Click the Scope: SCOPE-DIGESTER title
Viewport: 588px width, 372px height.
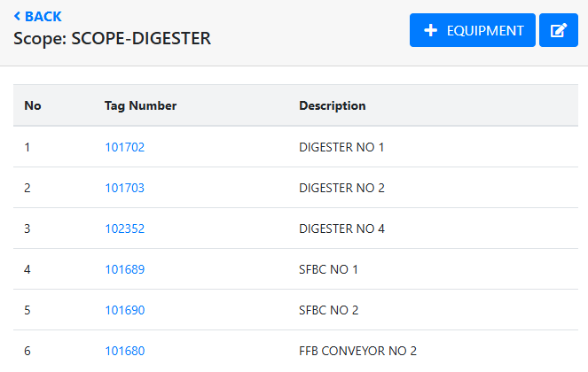pos(112,39)
